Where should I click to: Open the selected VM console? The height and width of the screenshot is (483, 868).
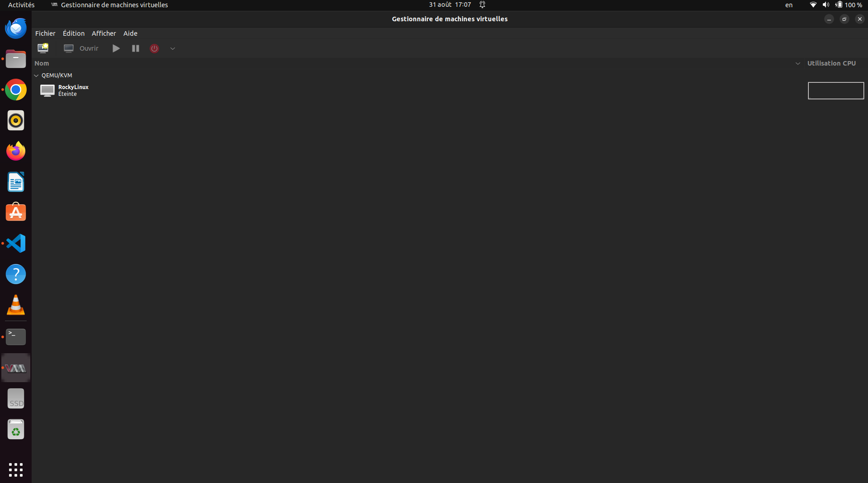(81, 48)
